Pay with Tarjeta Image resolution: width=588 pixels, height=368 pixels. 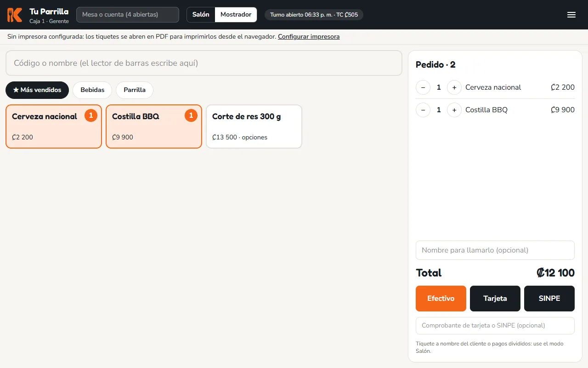point(495,299)
